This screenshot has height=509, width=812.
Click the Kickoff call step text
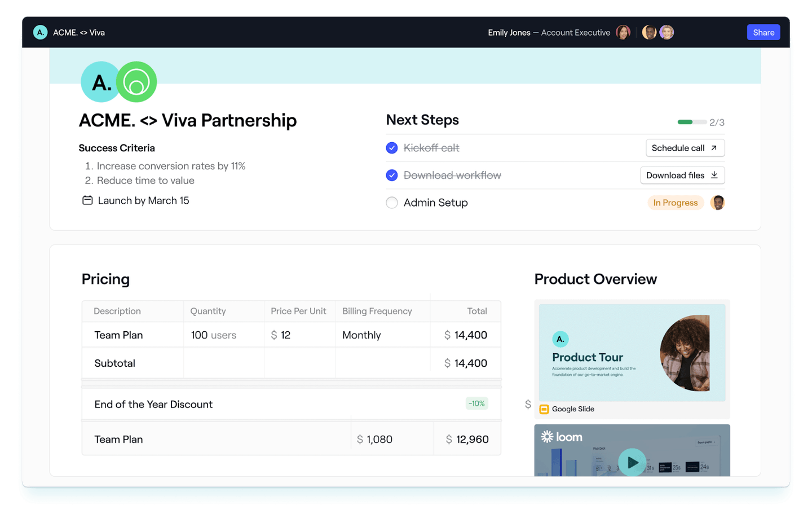(x=431, y=148)
